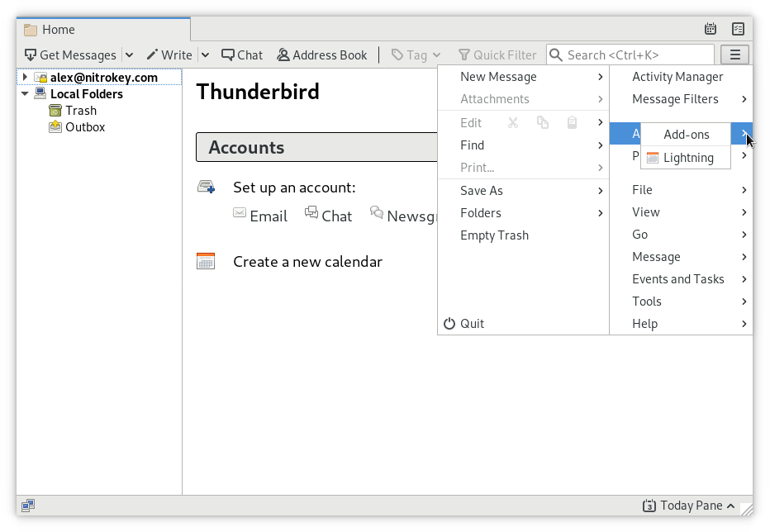Click the Email setup envelope icon
The width and height of the screenshot is (770, 532).
[x=240, y=212]
